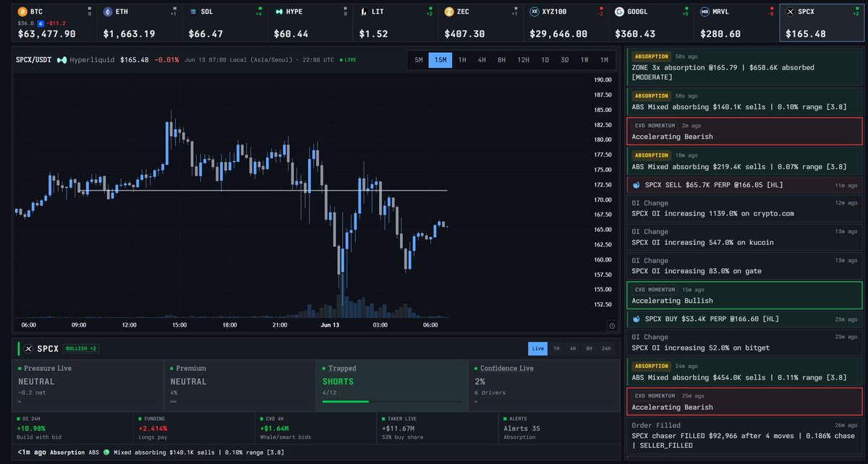Open the ABS absorbing $219.4K sells alert

pos(744,160)
